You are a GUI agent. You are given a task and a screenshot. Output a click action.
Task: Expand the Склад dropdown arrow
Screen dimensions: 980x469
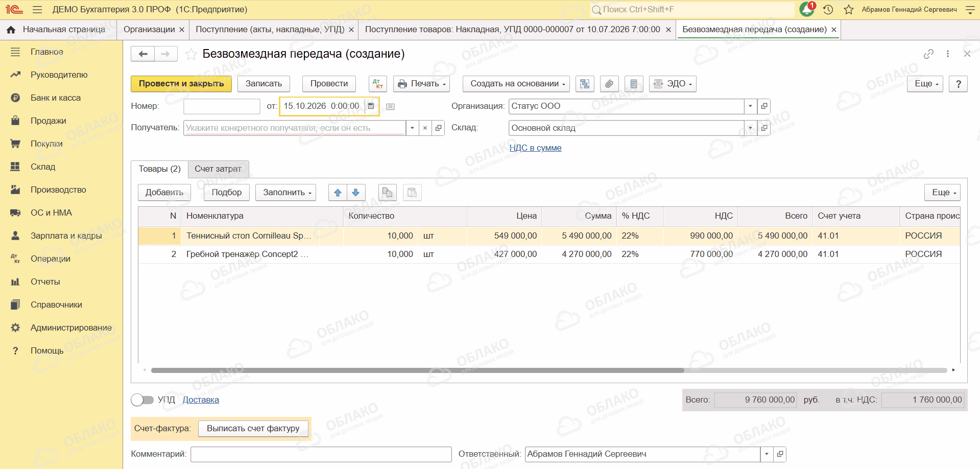pos(750,128)
